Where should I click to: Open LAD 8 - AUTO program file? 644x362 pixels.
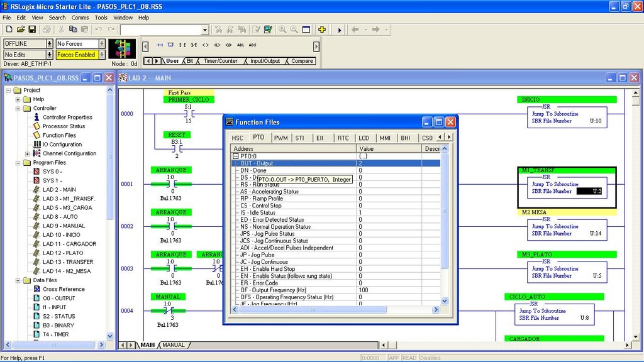(60, 217)
